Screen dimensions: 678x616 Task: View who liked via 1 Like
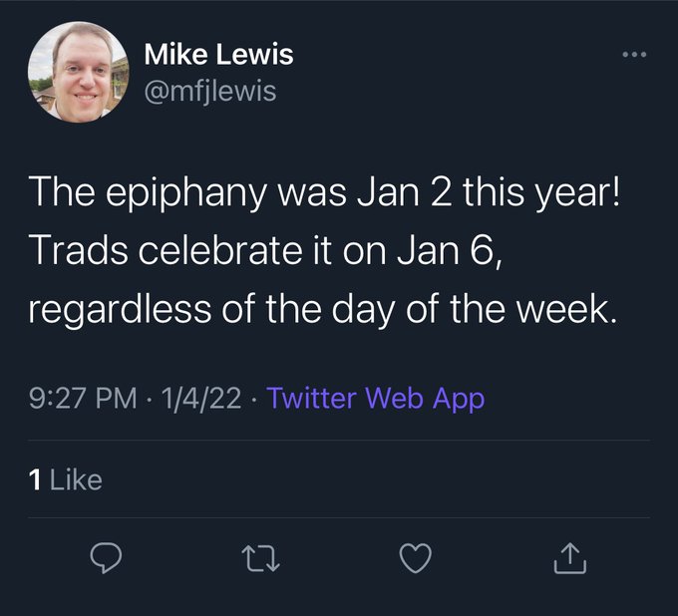[x=65, y=479]
